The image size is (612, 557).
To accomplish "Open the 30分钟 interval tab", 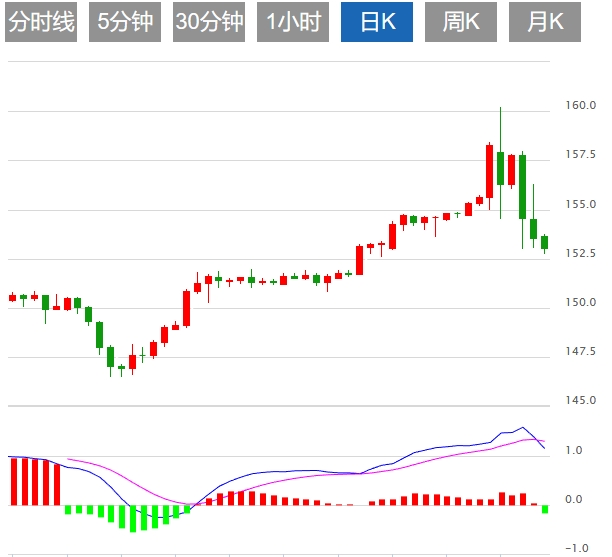I will pyautogui.click(x=209, y=22).
